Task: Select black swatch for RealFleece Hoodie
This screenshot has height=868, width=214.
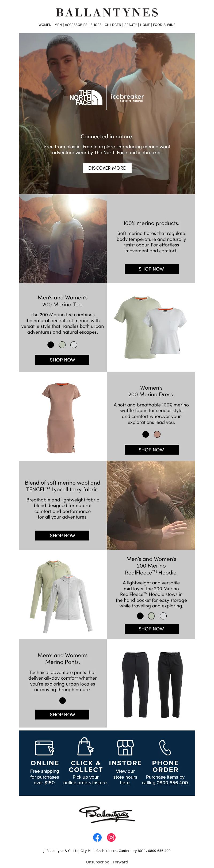Action: pyautogui.click(x=140, y=616)
